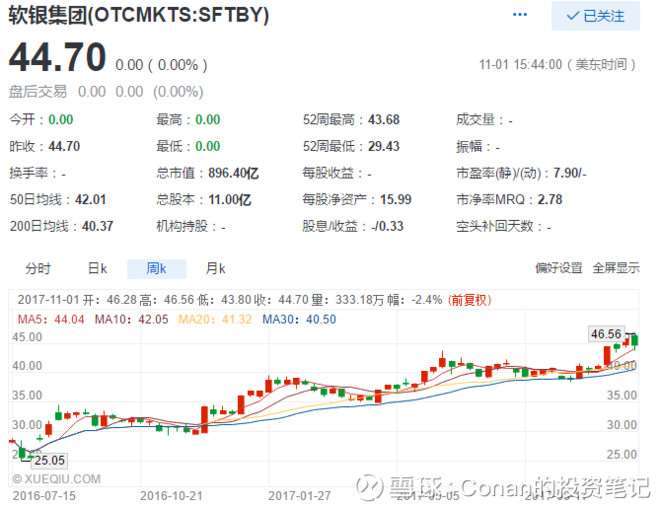Click the 2016-07-15 date axis label
Screen dimensions: 660x505
click(44, 496)
